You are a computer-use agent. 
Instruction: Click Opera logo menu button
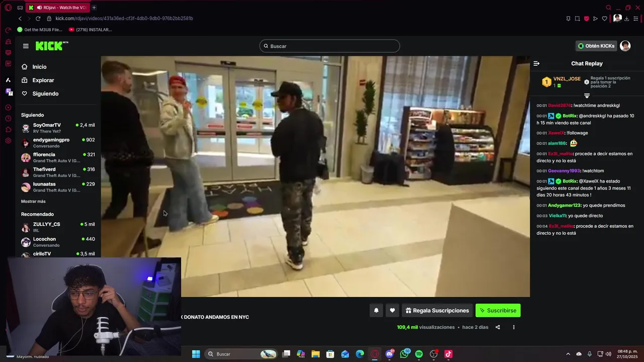pos(8,8)
